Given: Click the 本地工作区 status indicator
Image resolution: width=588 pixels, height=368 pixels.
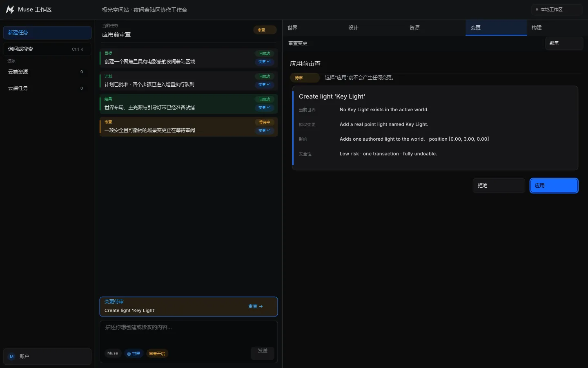Looking at the screenshot, I should (557, 9).
